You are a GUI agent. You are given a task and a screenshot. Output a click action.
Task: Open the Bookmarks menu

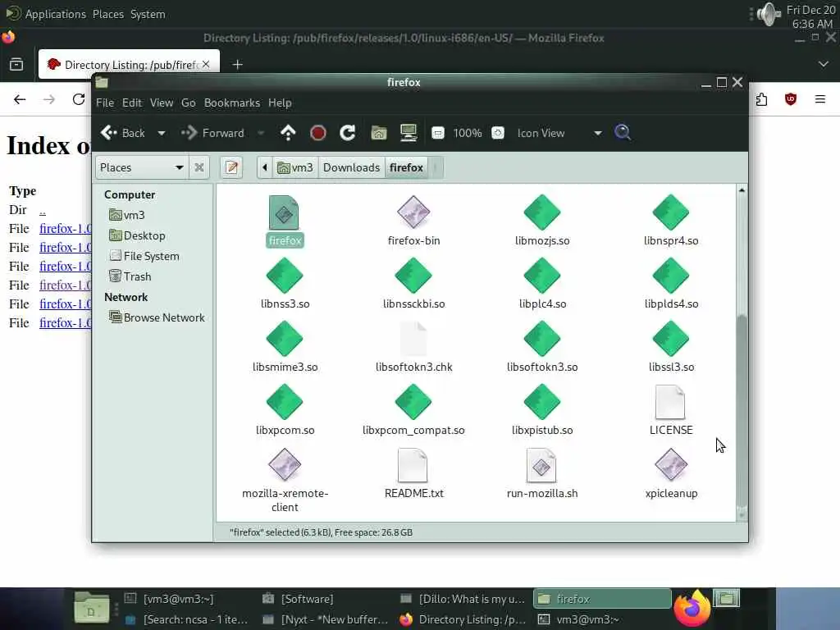click(x=232, y=103)
